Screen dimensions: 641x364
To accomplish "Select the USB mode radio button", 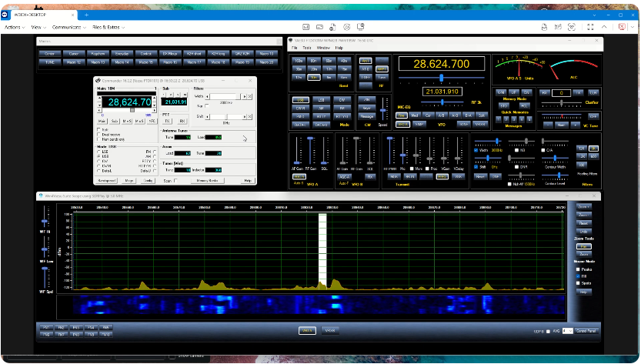I will tap(98, 155).
